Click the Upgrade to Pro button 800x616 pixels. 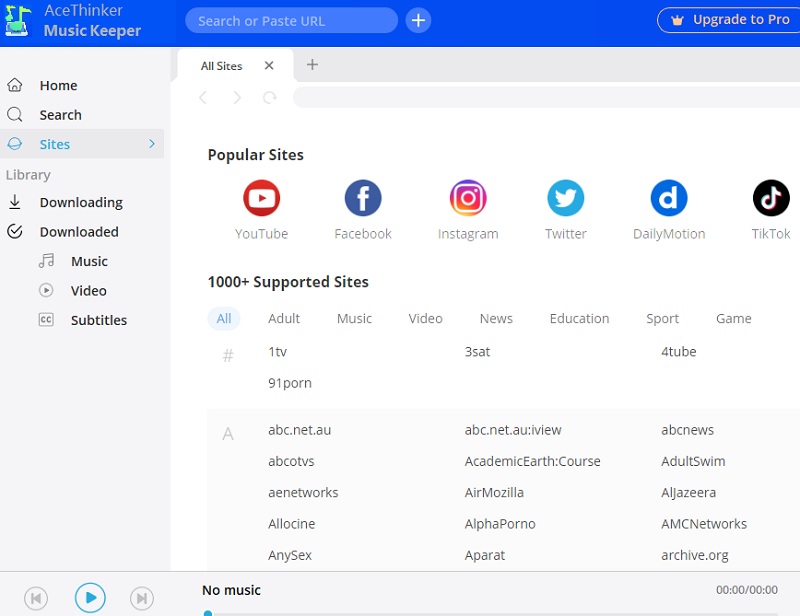(729, 20)
